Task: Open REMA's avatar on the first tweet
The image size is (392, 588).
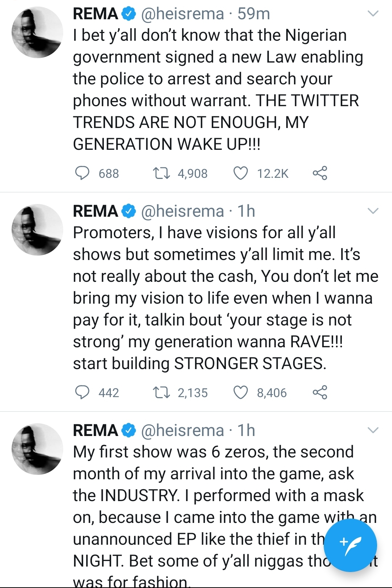Action: point(37,32)
